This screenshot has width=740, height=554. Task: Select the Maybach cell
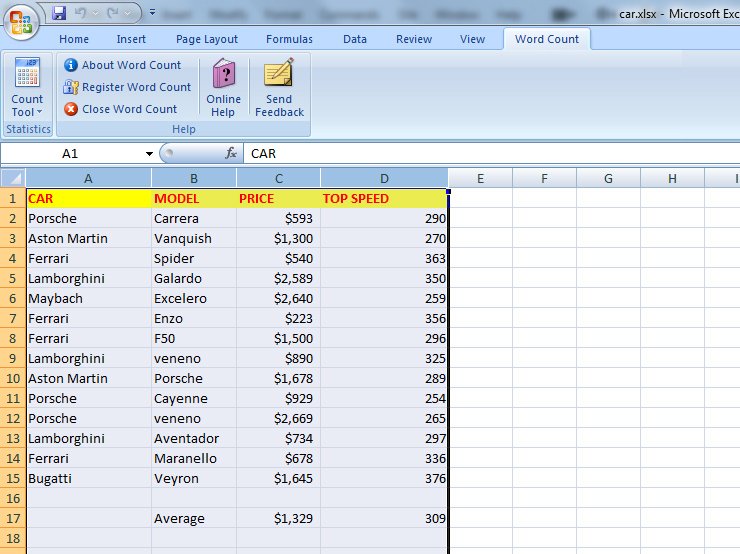tap(88, 299)
